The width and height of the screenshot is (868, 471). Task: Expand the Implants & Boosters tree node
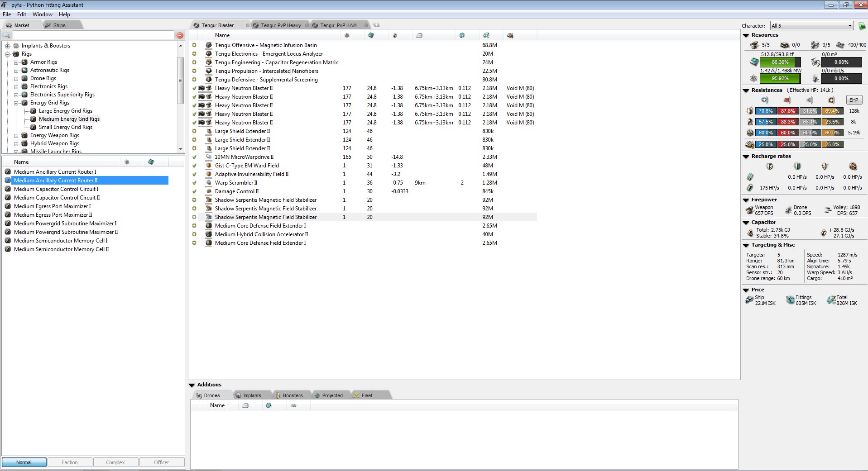click(8, 46)
